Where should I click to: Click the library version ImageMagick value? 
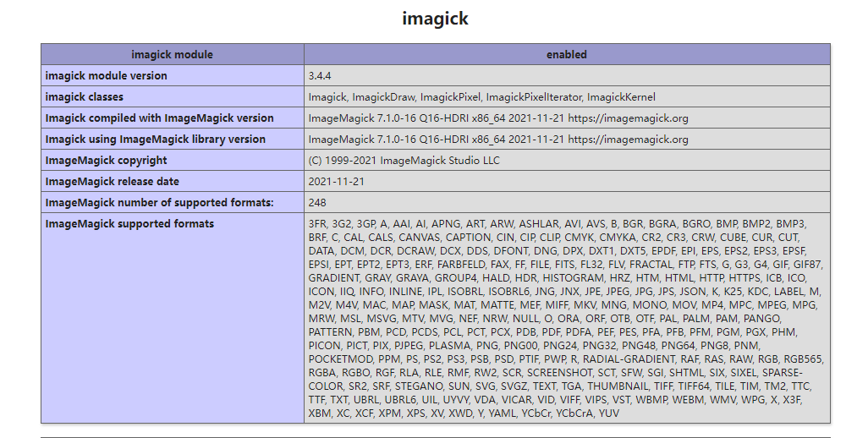coord(498,139)
